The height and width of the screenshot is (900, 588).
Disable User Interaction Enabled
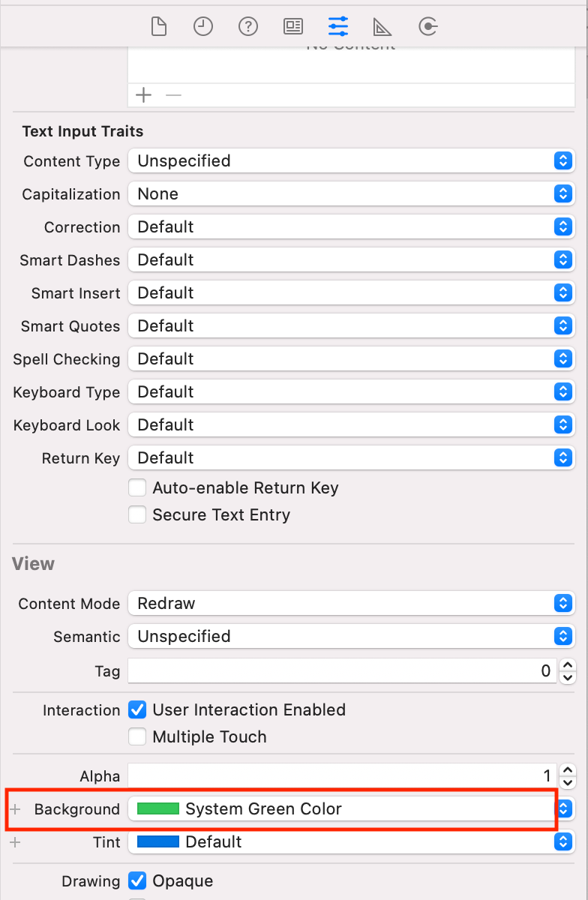tap(137, 709)
